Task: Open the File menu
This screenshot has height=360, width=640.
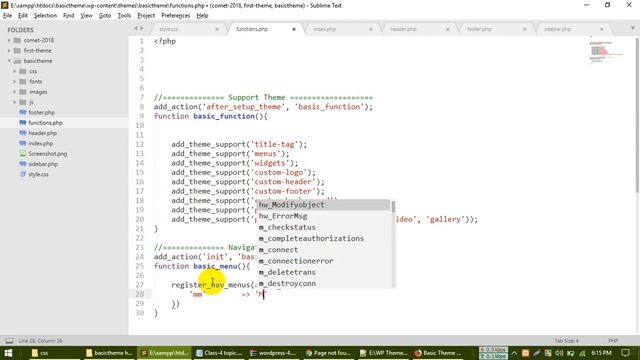Action: pos(7,16)
